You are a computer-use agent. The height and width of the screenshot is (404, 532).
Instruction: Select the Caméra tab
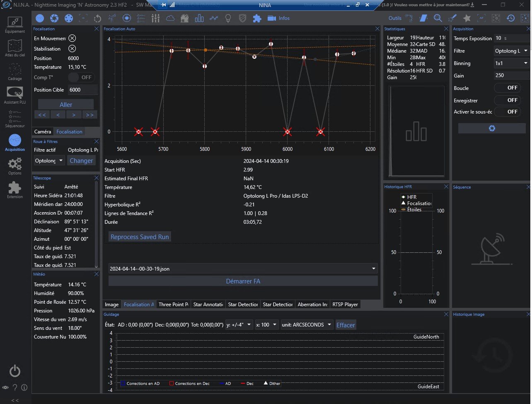tap(43, 132)
